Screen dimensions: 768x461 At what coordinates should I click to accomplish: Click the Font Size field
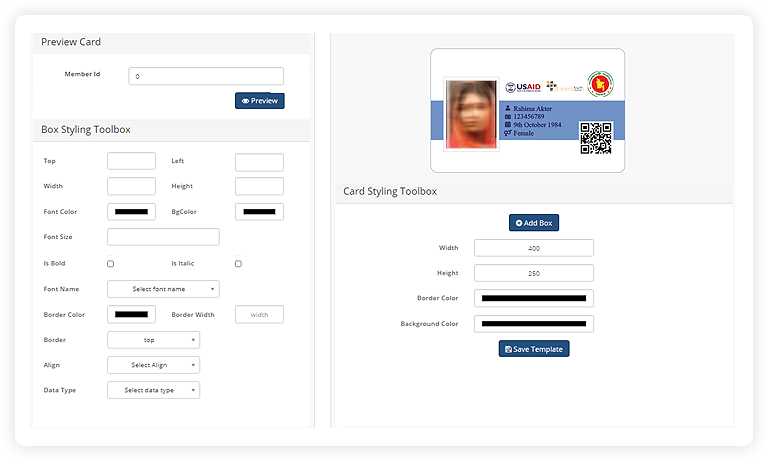pyautogui.click(x=163, y=237)
